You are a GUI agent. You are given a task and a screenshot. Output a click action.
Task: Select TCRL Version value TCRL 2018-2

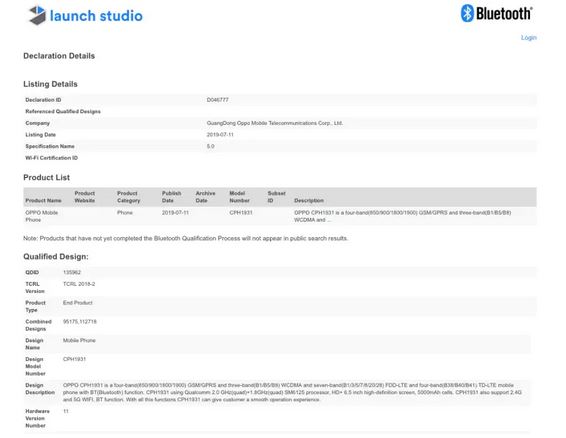pyautogui.click(x=79, y=284)
